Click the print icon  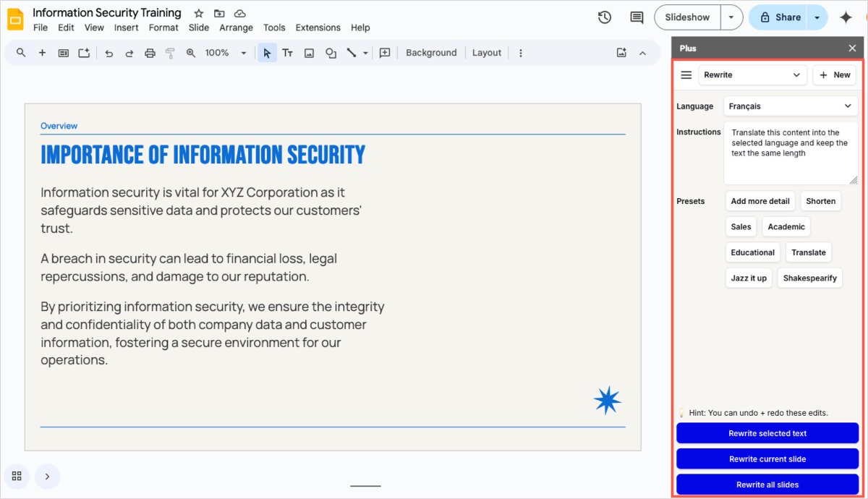click(150, 53)
